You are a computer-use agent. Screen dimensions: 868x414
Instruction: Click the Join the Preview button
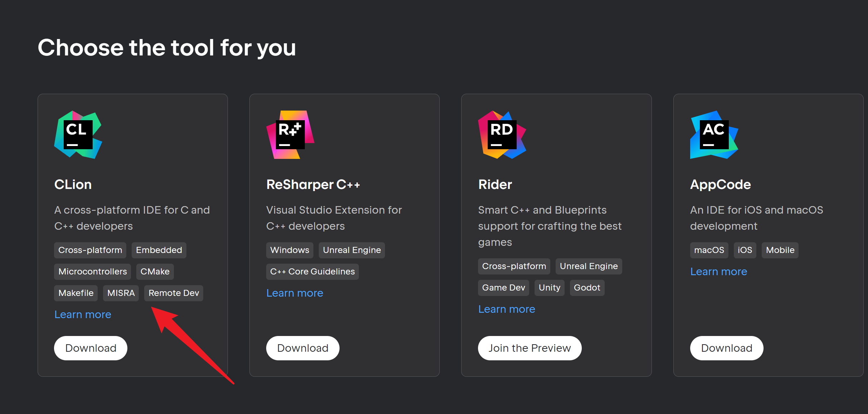tap(530, 348)
